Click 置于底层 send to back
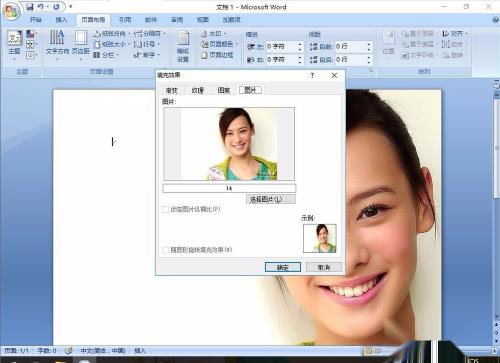Image resolution: width=500 pixels, height=363 pixels. 419,44
